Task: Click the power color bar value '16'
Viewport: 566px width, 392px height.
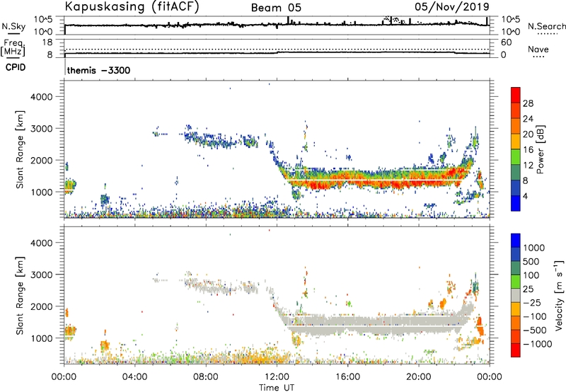Action: click(x=528, y=149)
